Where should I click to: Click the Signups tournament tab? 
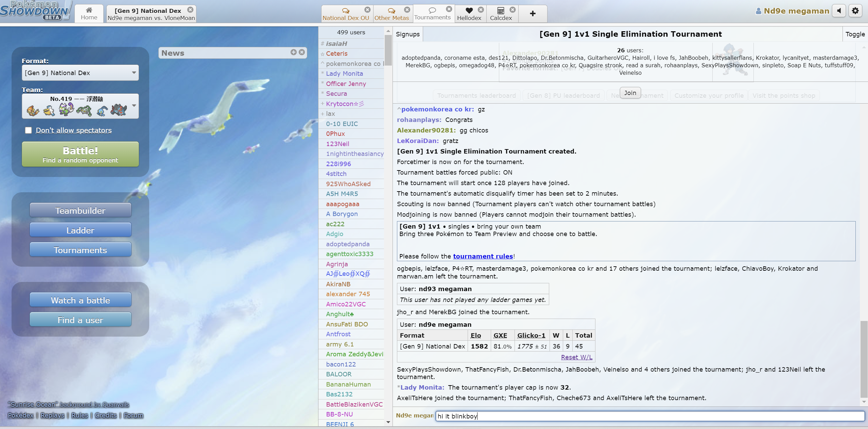(x=407, y=34)
